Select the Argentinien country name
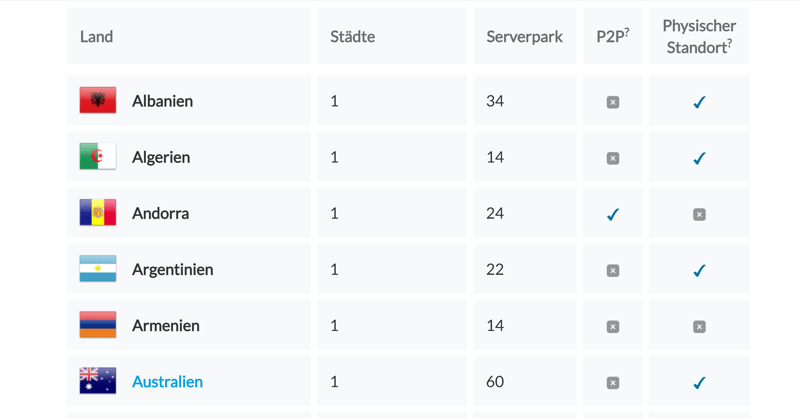The image size is (800, 418). [172, 270]
